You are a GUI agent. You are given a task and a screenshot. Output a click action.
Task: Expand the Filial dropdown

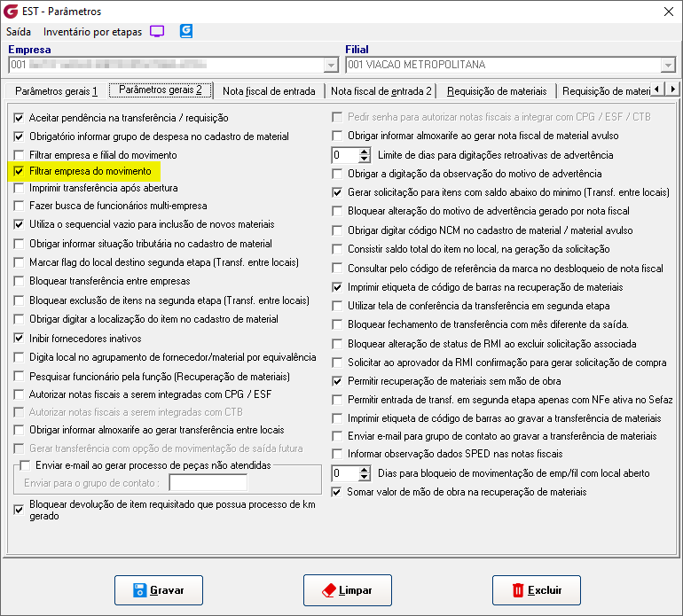click(668, 66)
